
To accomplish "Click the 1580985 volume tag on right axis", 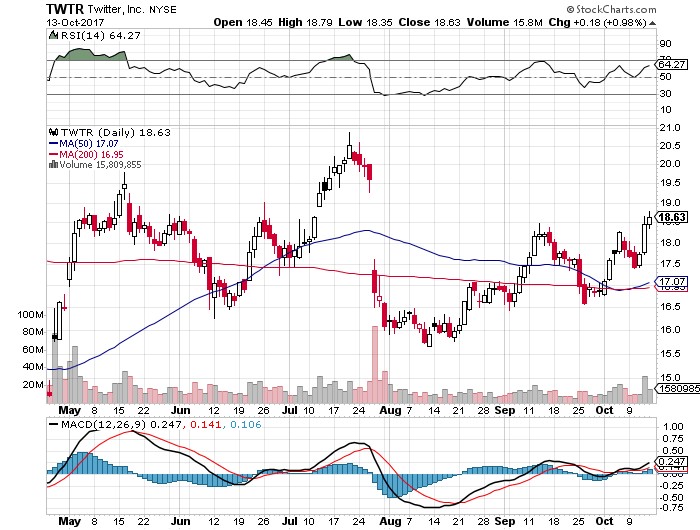I will [x=679, y=389].
